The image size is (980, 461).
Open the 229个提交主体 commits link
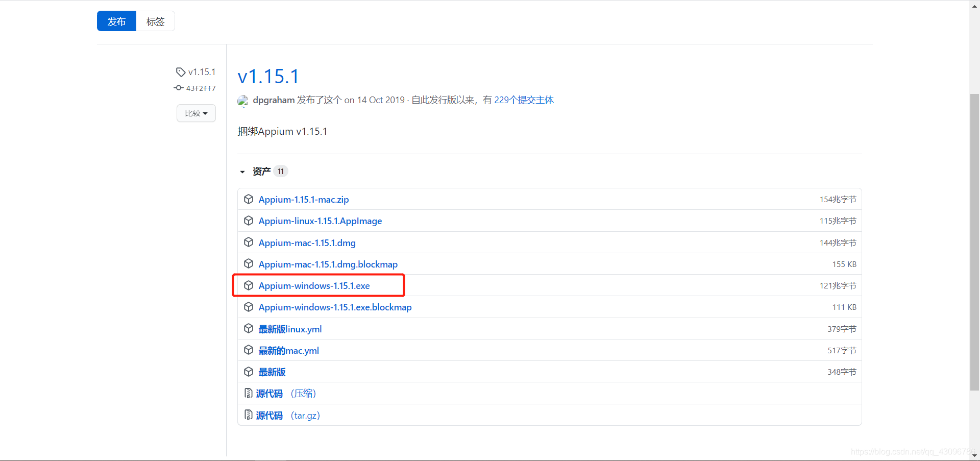[524, 100]
